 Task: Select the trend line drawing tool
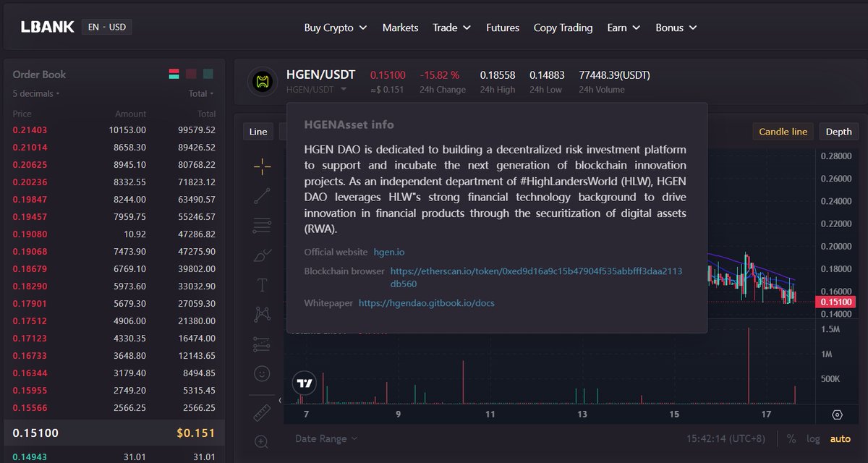click(263, 195)
